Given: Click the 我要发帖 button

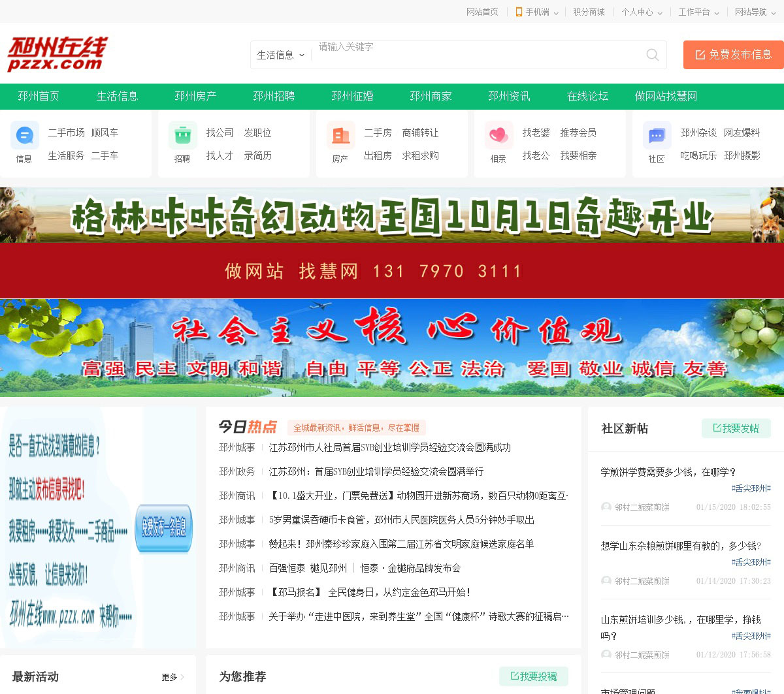Looking at the screenshot, I should [736, 428].
